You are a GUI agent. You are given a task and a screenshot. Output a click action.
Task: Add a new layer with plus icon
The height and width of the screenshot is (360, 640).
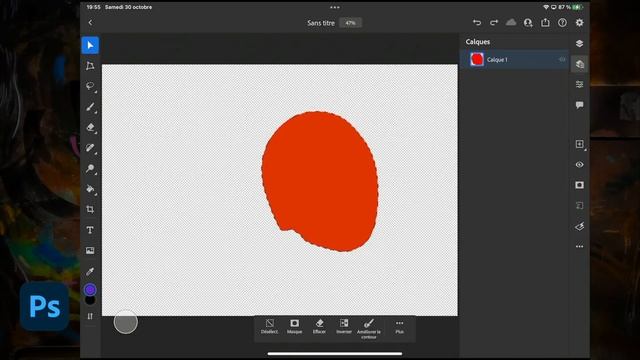(580, 144)
